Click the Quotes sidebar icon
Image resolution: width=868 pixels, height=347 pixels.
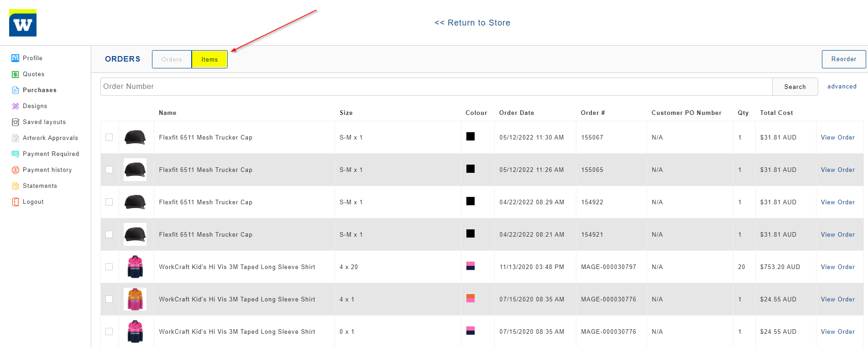pyautogui.click(x=16, y=74)
